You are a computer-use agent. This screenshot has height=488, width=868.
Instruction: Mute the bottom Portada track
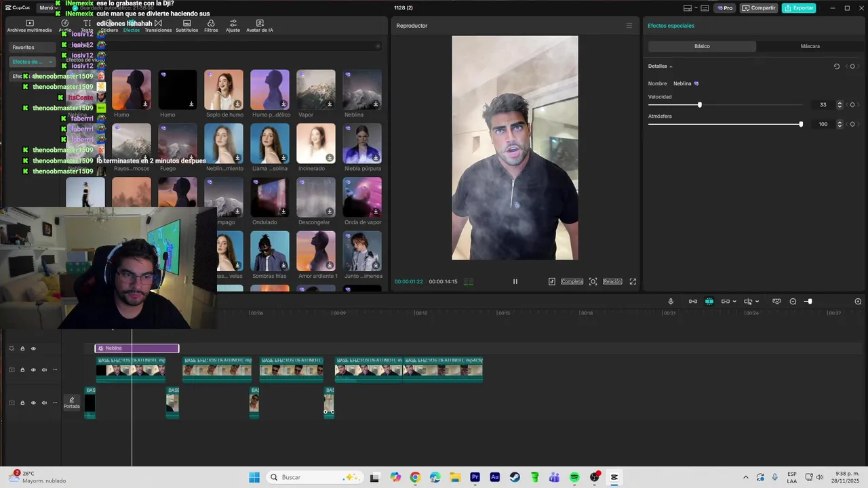(x=44, y=403)
